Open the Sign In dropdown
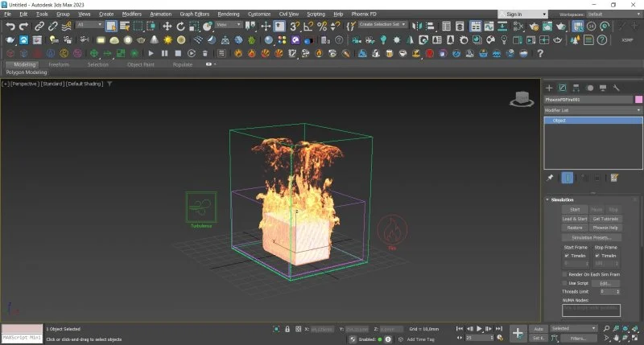 (523, 14)
